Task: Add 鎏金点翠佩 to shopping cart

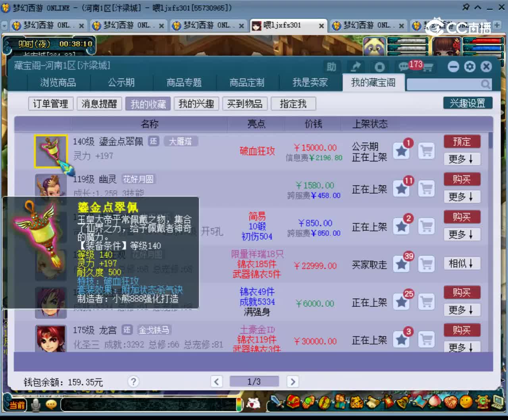Action: pos(427,151)
